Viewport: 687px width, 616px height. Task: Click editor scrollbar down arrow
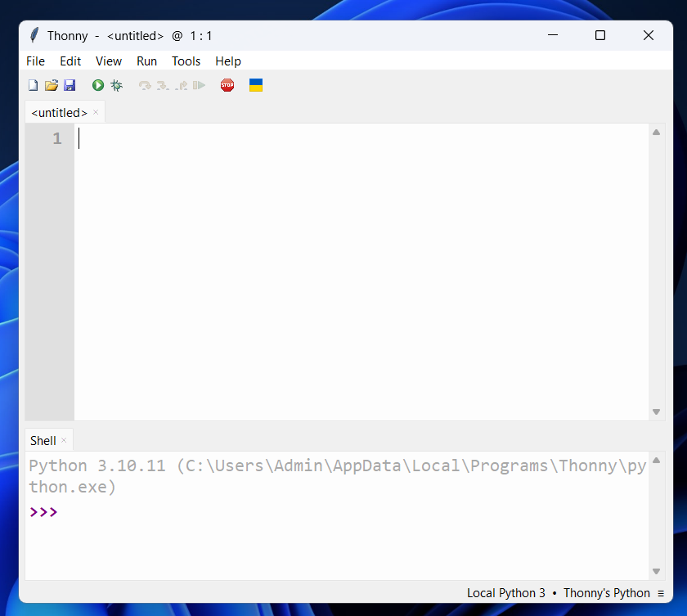coord(656,411)
